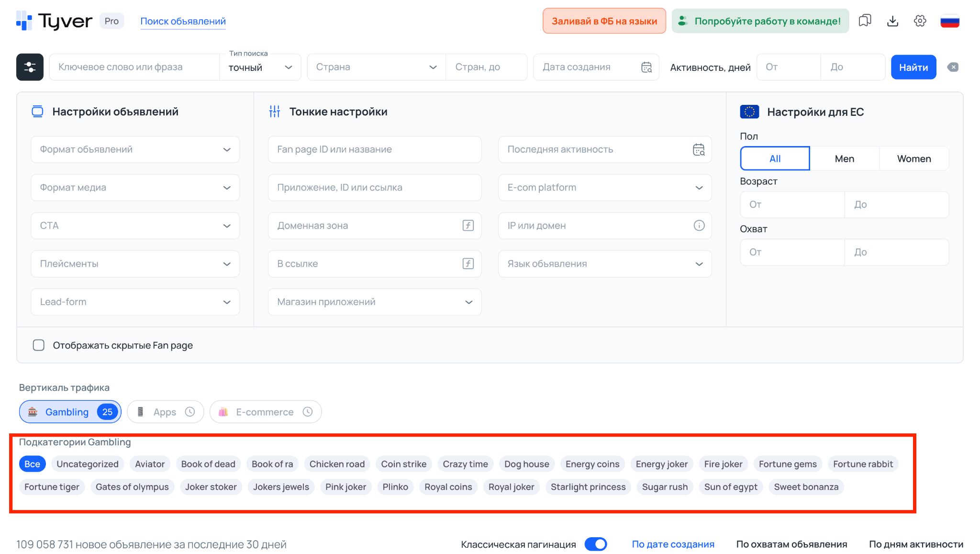The width and height of the screenshot is (980, 554).
Task: Click info icon in IP или домен field
Action: (x=699, y=226)
